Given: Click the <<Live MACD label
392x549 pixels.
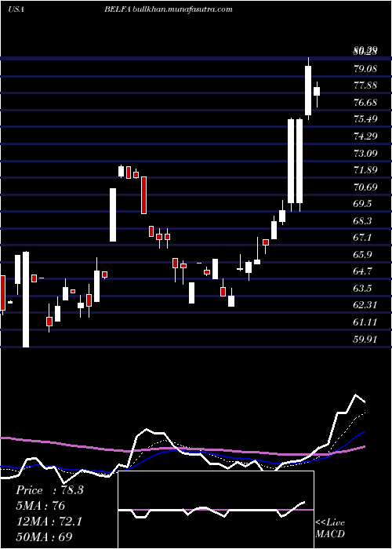Looking at the screenshot, I should [x=330, y=529].
